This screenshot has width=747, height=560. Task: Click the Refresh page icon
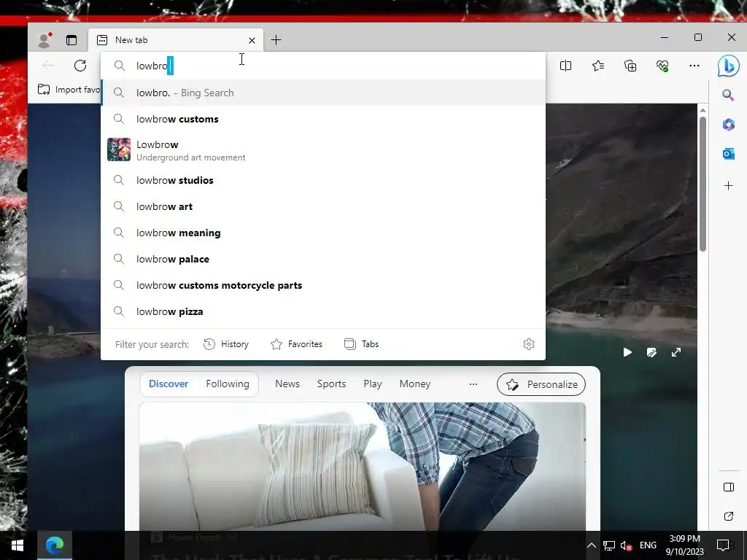click(x=80, y=66)
